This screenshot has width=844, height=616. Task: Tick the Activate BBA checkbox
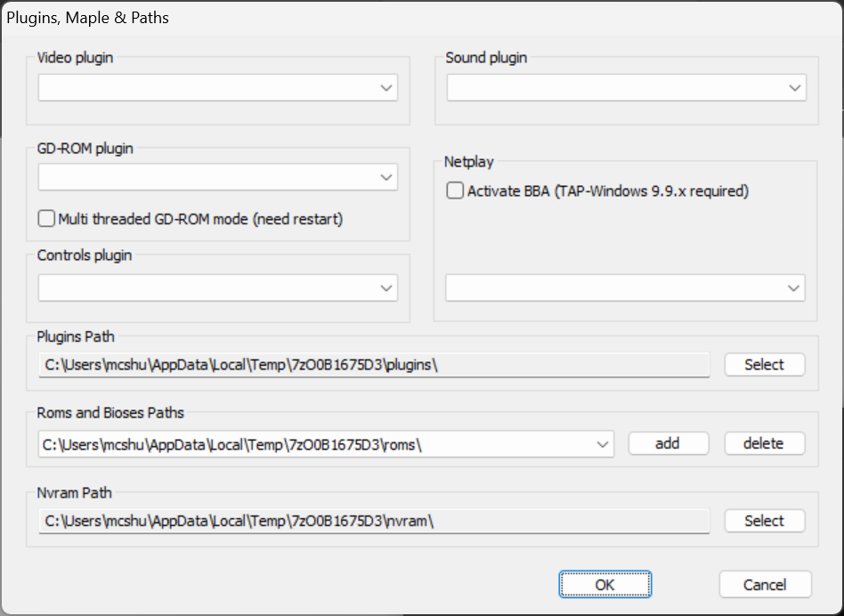455,190
